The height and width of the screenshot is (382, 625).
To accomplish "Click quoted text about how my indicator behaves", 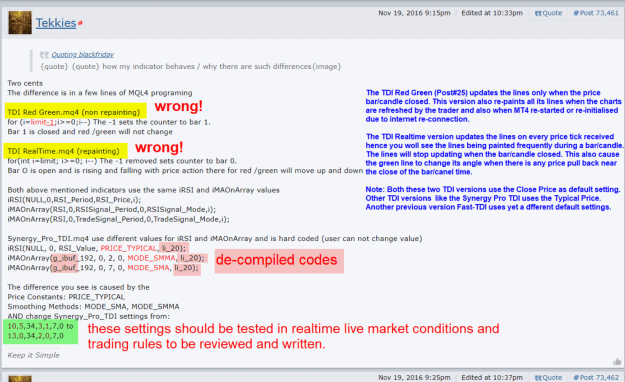I will point(191,67).
